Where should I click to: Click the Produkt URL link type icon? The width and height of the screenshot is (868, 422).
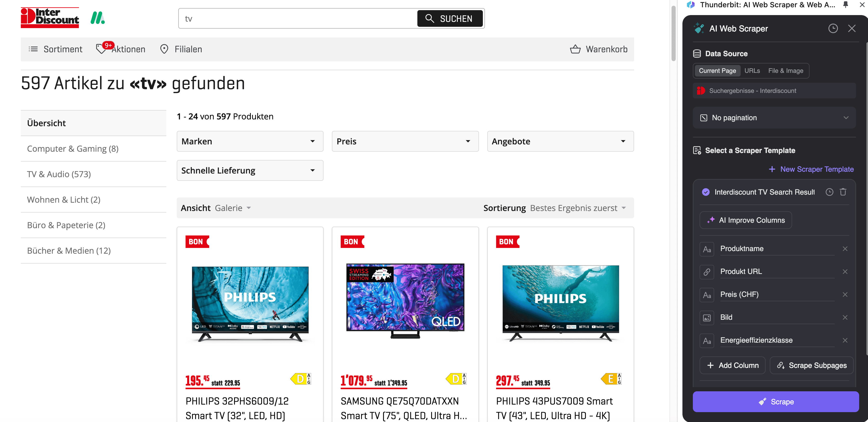pos(707,272)
